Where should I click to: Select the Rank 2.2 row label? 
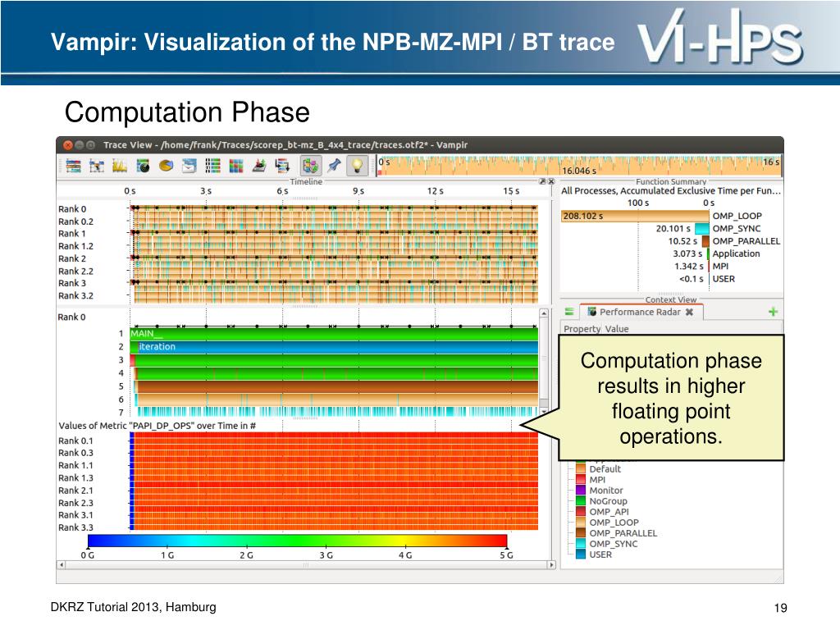pos(75,271)
